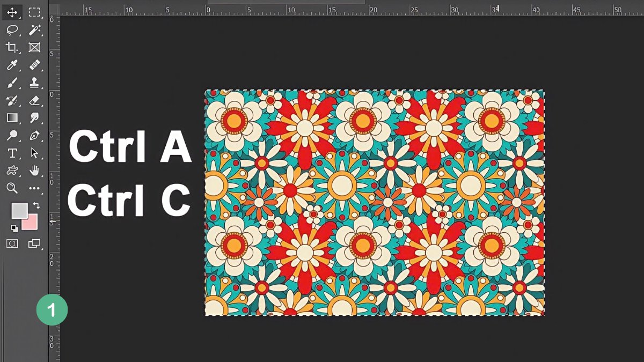This screenshot has height=362, width=644.
Task: Pick the Eyedropper tool
Action: 13,64
